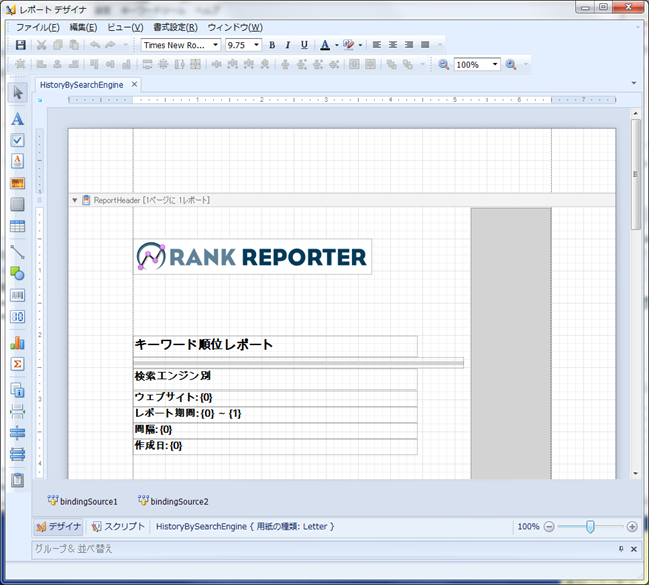Align text right

coord(409,45)
